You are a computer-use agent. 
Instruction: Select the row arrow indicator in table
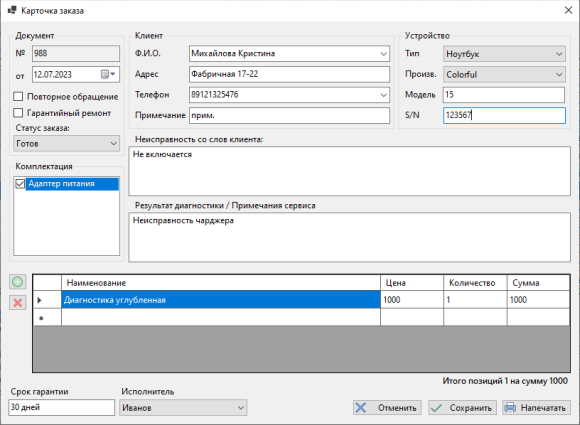coord(40,300)
